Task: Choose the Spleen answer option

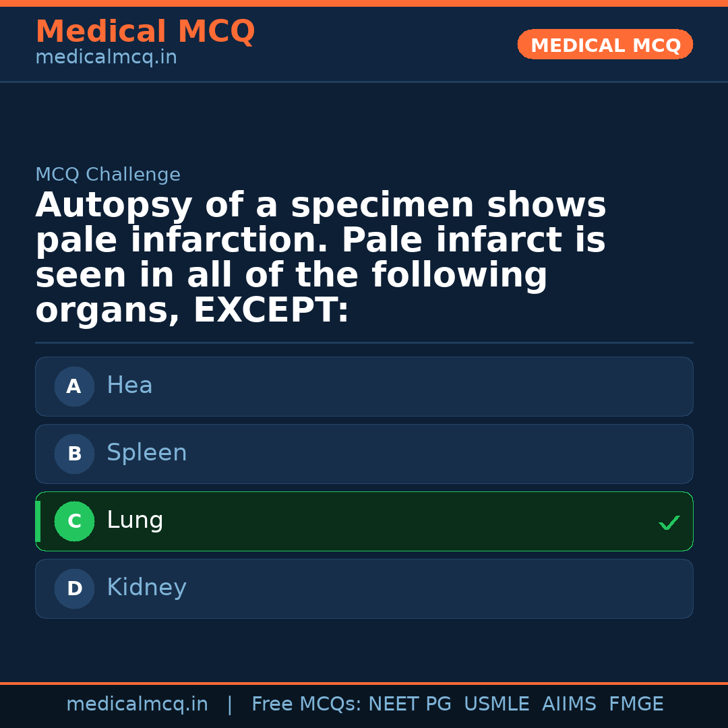Action: pos(364,454)
